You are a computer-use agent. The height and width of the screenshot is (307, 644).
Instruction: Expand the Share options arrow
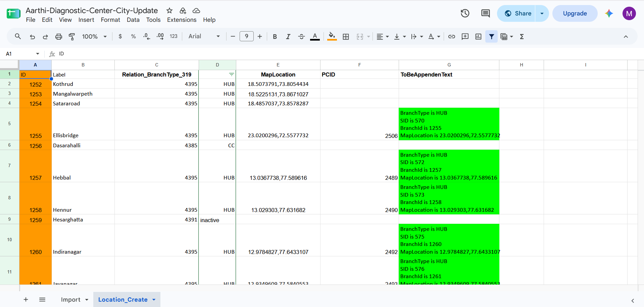click(542, 13)
